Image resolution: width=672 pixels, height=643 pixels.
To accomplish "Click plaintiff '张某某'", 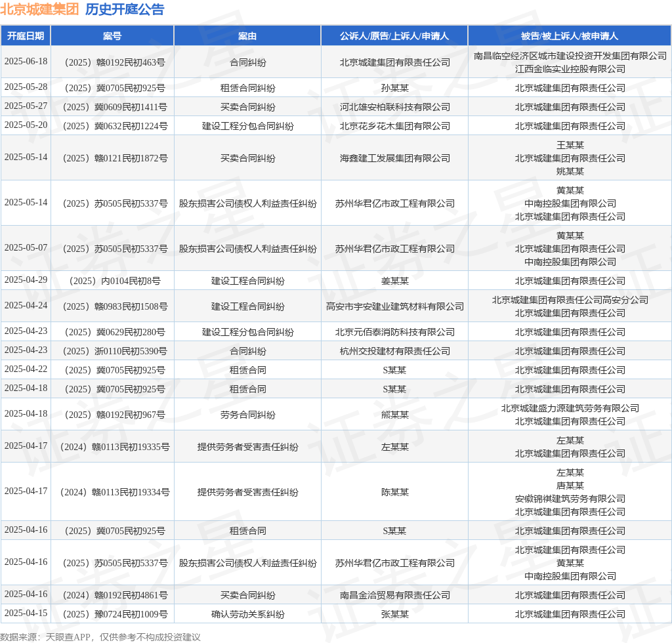I will tap(394, 614).
